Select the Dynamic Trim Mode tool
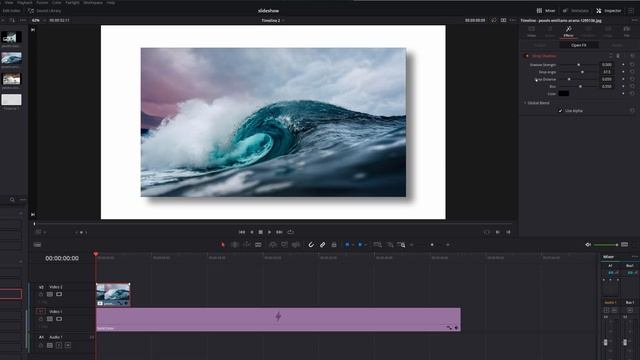Image resolution: width=640 pixels, height=360 pixels. [x=247, y=244]
